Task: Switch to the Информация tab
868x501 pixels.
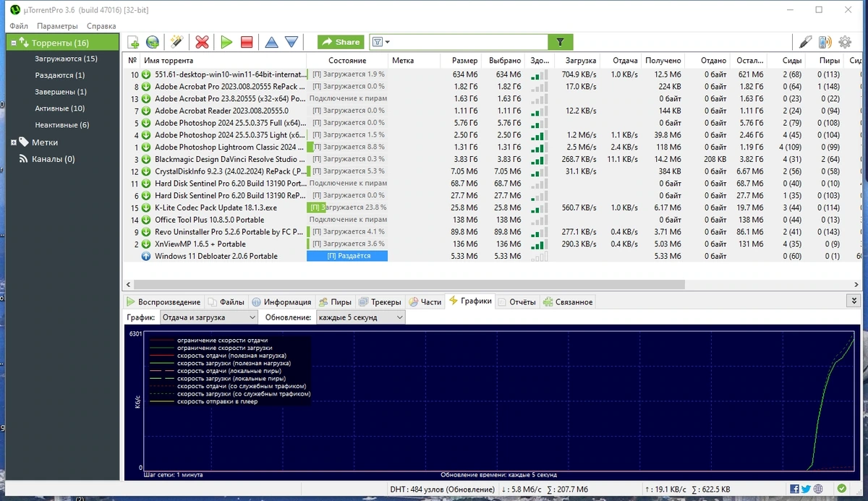Action: [x=281, y=301]
